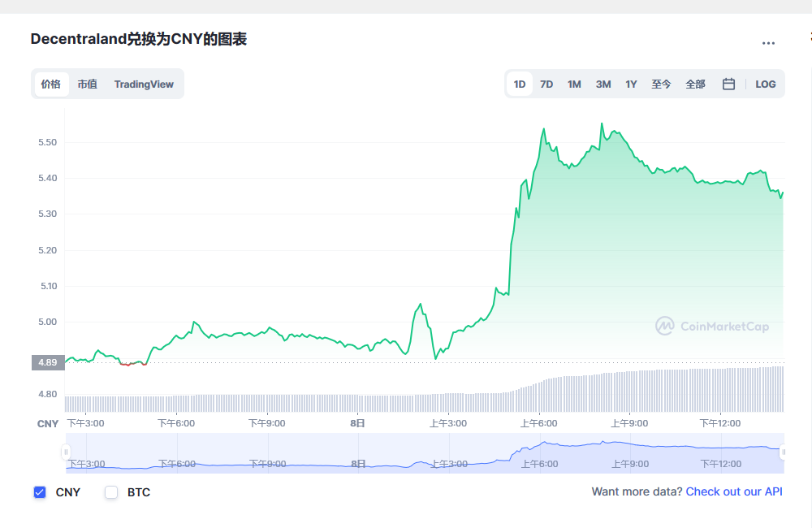Screen dimensions: 812x528
Task: Select the 1Y time range
Action: 631,84
